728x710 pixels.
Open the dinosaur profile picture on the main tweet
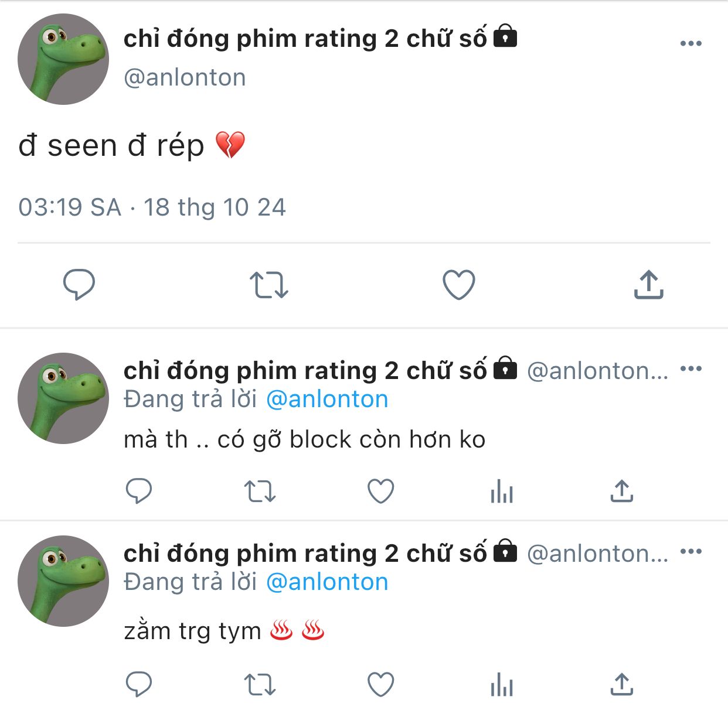pyautogui.click(x=63, y=60)
